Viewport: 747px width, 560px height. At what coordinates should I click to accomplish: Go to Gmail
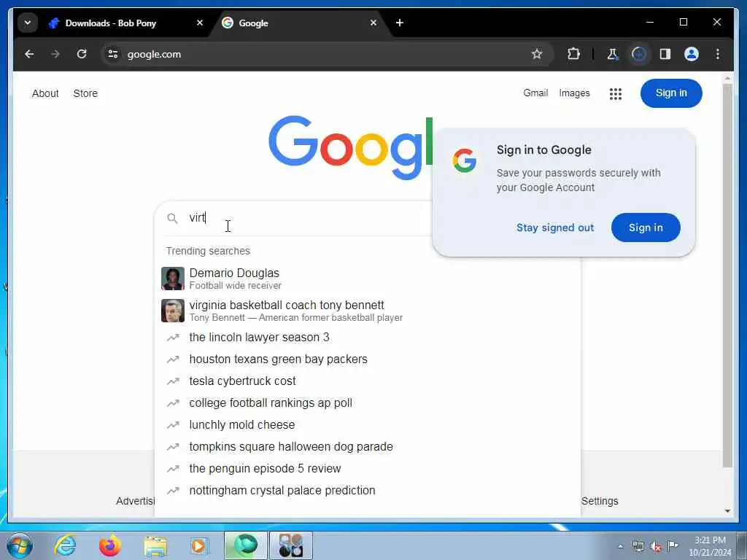coord(535,93)
